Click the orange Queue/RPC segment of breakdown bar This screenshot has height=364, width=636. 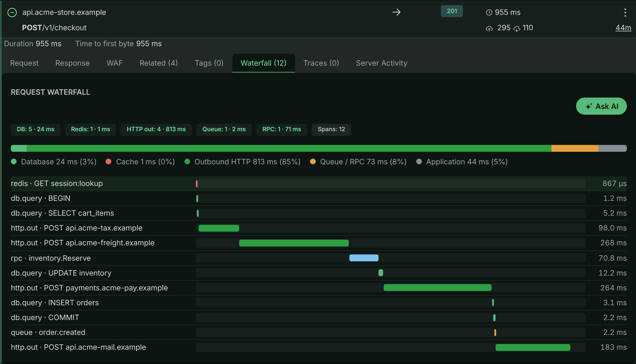(575, 148)
